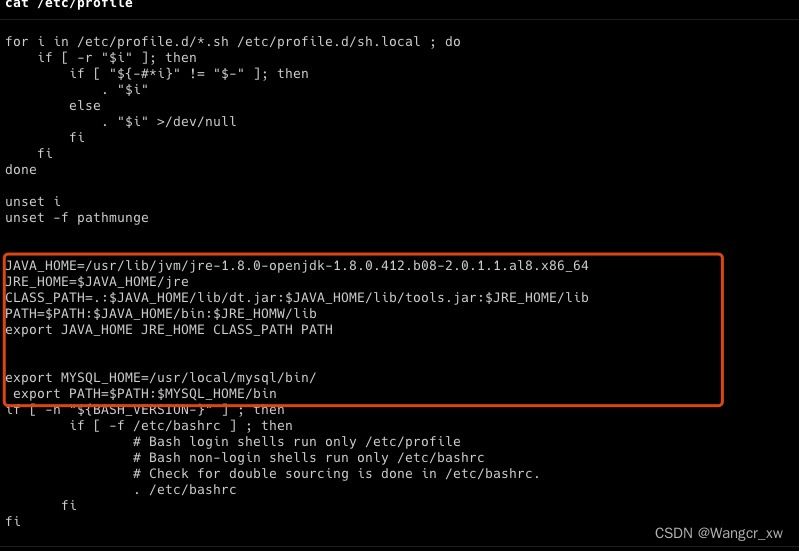The width and height of the screenshot is (799, 551).
Task: Click the Check for double sourcing comment
Action: tap(336, 474)
